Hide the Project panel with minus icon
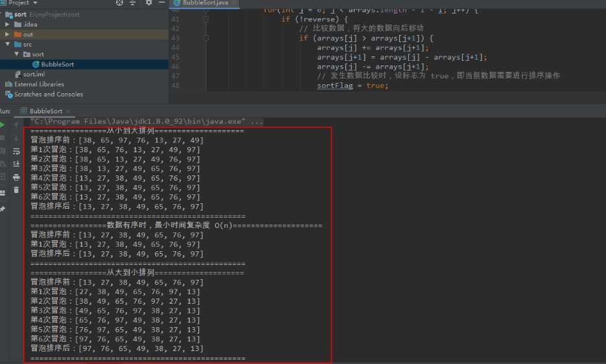 162,3
